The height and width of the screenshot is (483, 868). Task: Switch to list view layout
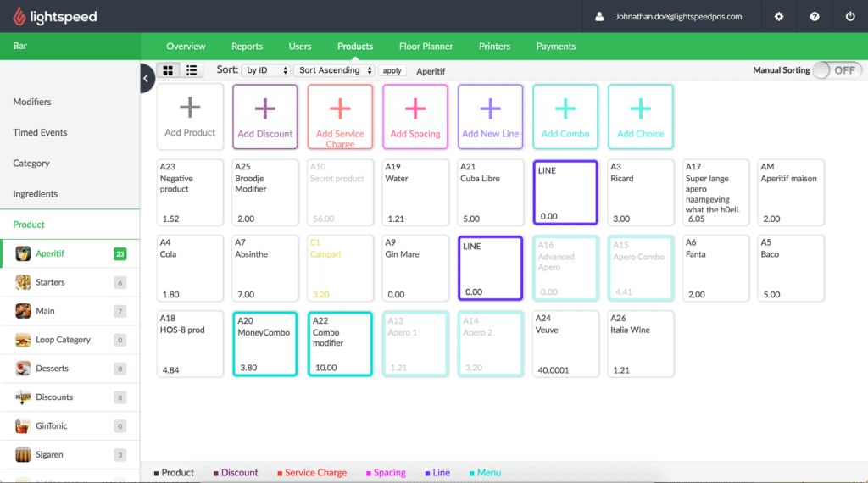192,70
